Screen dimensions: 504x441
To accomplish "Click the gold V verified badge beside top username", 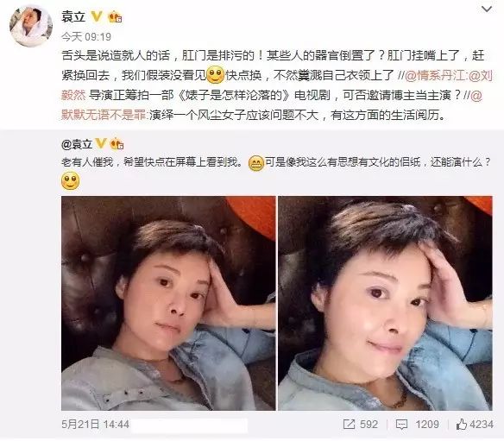I will pyautogui.click(x=97, y=16).
